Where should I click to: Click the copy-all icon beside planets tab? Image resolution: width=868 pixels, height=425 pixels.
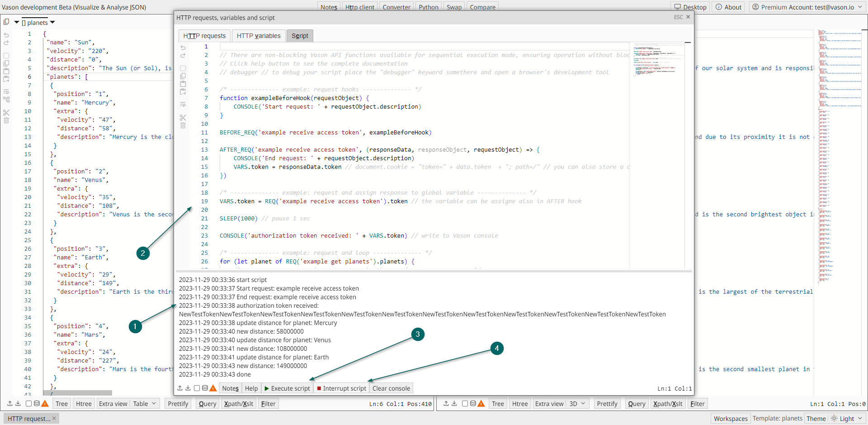[6, 22]
